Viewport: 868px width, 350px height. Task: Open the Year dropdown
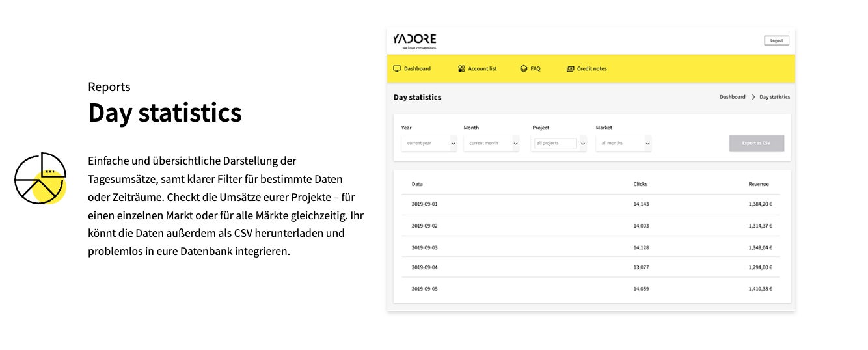[x=429, y=143]
